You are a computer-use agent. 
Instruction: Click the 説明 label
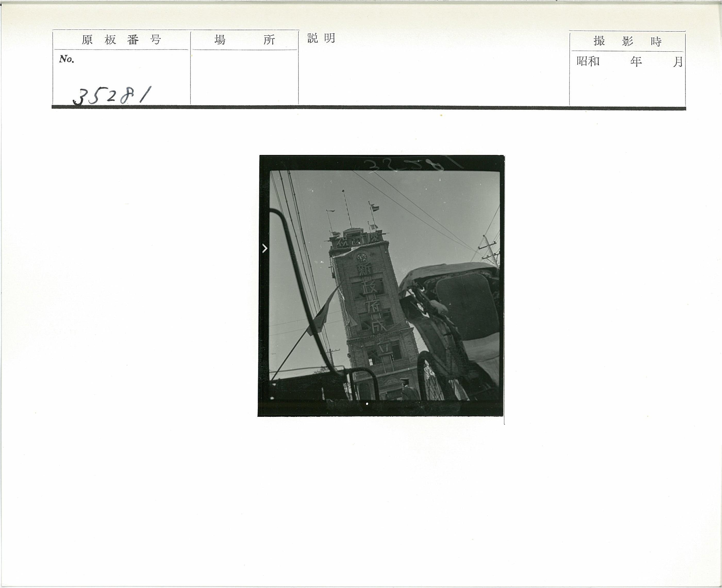tap(321, 38)
